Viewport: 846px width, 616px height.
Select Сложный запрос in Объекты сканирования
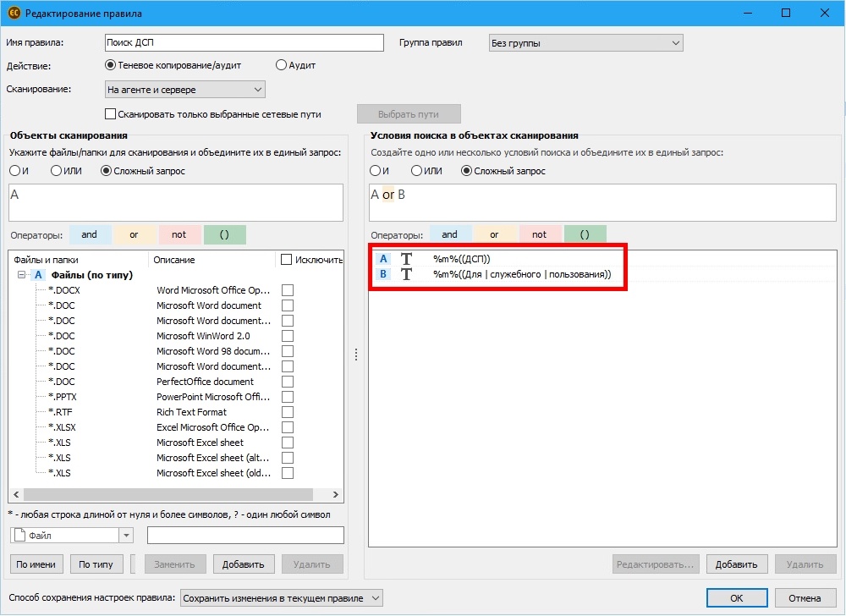106,171
